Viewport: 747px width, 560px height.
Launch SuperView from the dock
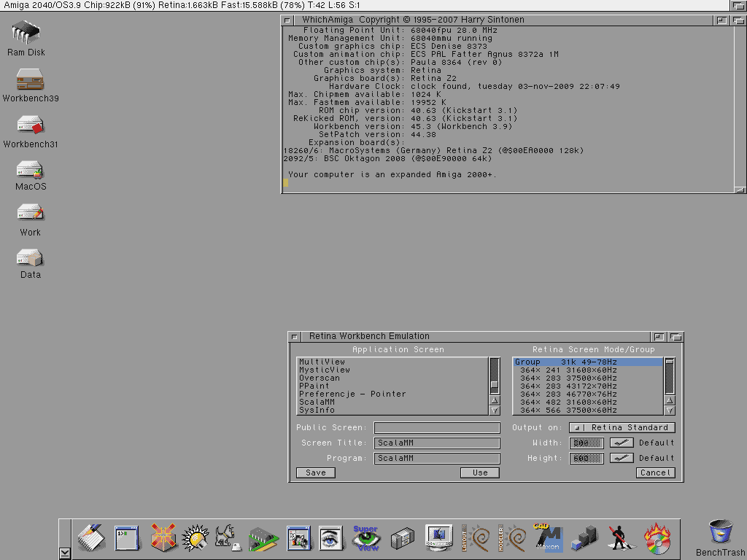pyautogui.click(x=366, y=538)
